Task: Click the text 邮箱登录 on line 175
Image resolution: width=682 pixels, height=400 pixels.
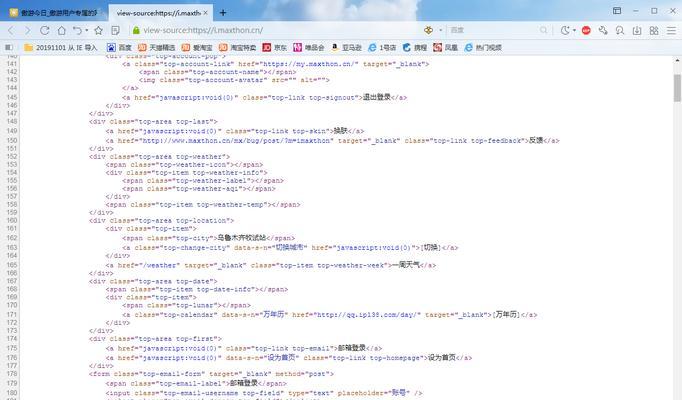Action: click(x=351, y=348)
